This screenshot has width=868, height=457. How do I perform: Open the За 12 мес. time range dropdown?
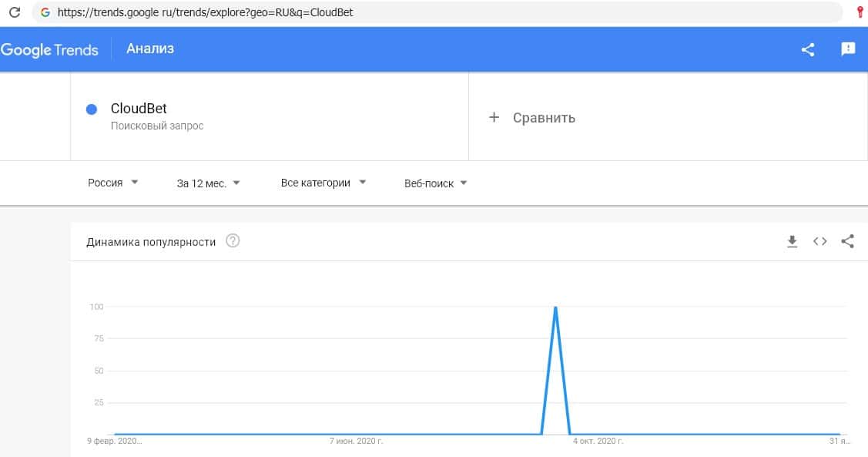tap(208, 183)
